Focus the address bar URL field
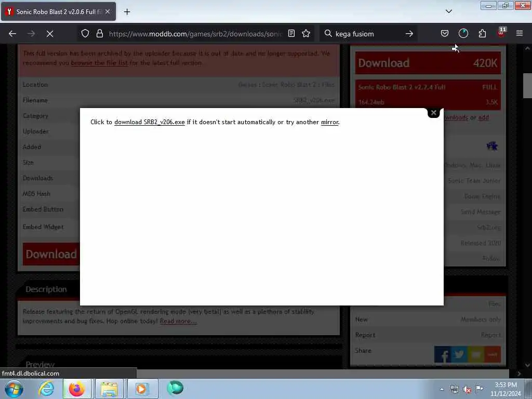The width and height of the screenshot is (532, 399). (195, 34)
